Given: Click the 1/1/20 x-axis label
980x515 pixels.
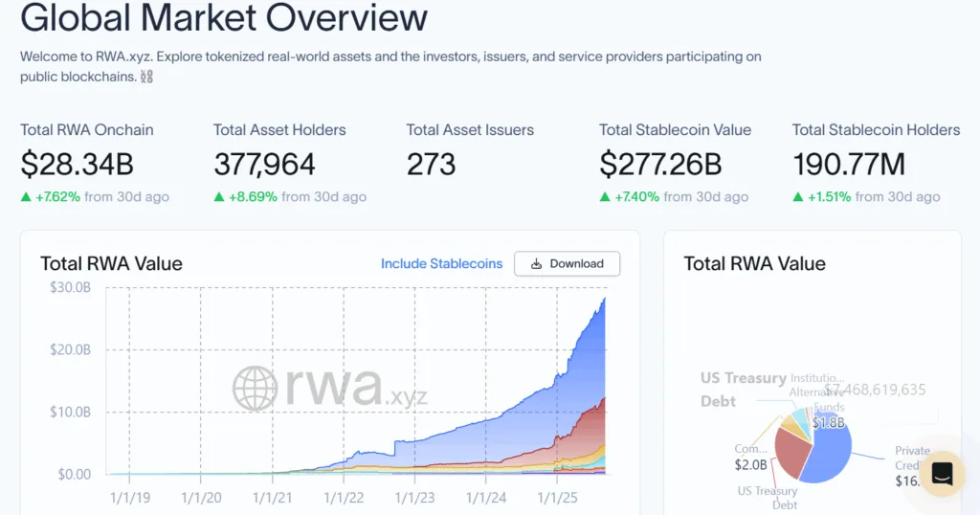Looking at the screenshot, I should (201, 498).
